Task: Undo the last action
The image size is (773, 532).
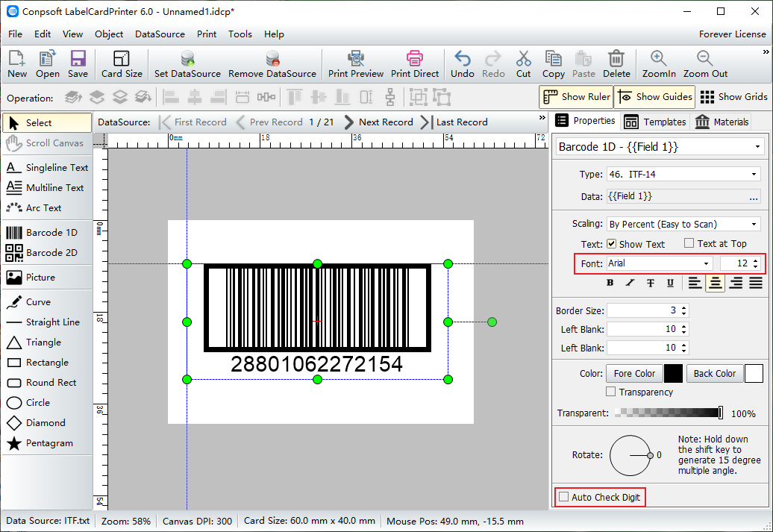Action: click(463, 64)
